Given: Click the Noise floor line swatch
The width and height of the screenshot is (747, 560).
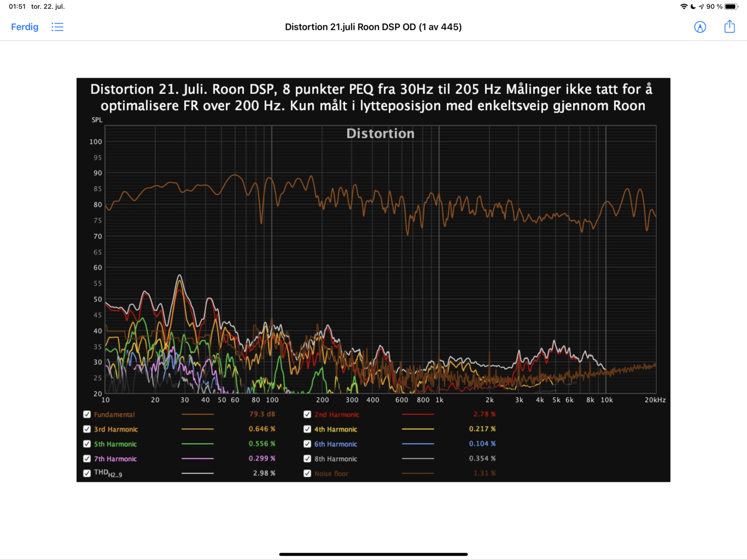Looking at the screenshot, I should [x=418, y=473].
